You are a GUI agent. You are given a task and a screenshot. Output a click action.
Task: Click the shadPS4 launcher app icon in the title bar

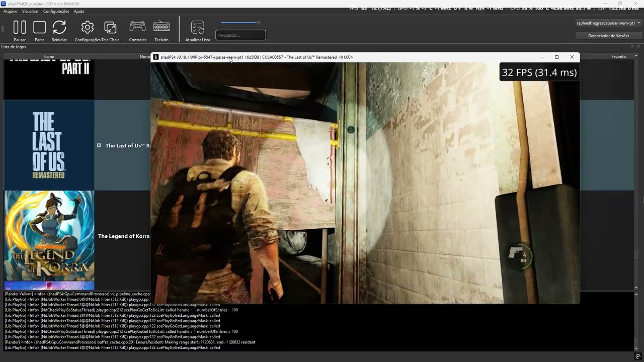(4, 4)
